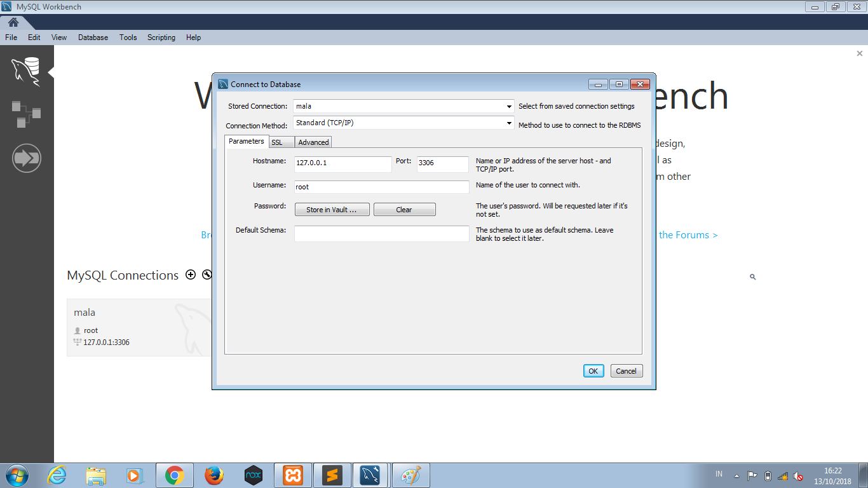
Task: Confirm the connection with OK
Action: [593, 370]
